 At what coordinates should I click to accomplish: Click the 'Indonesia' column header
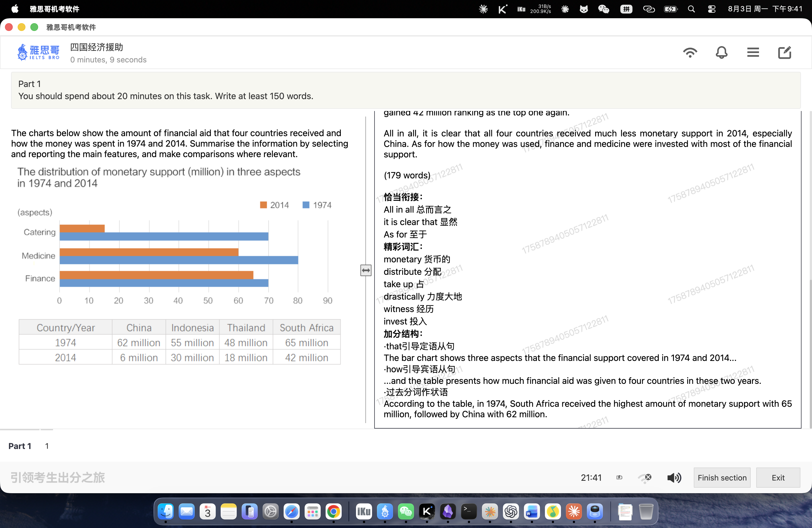[193, 328]
